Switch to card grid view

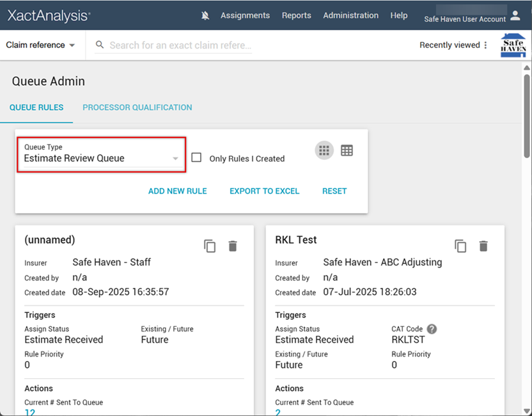pyautogui.click(x=324, y=150)
